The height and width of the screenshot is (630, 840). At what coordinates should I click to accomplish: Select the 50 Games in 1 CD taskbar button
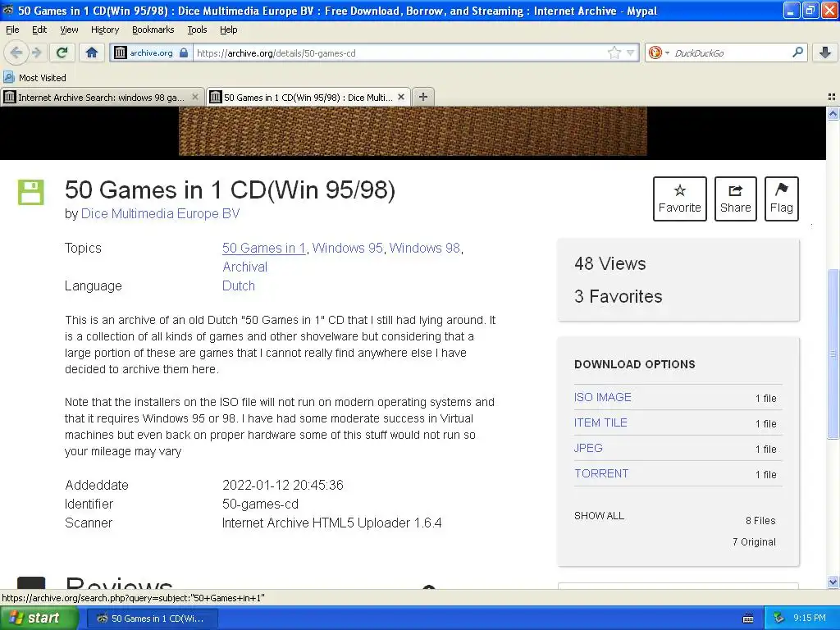click(152, 619)
